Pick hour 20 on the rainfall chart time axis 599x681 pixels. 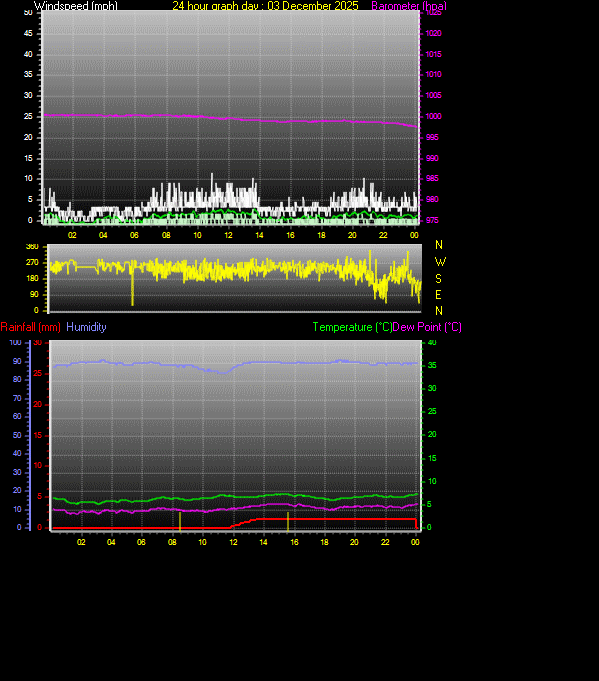pyautogui.click(x=354, y=542)
